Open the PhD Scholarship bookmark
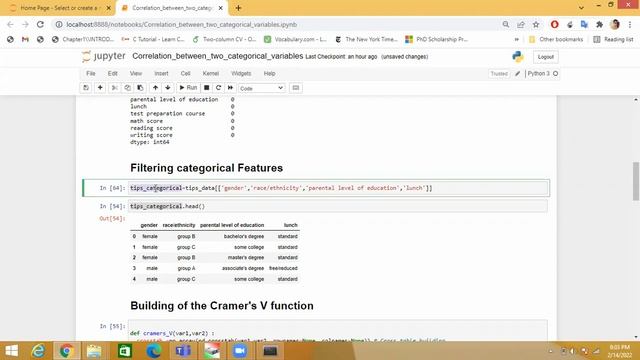 click(x=436, y=39)
